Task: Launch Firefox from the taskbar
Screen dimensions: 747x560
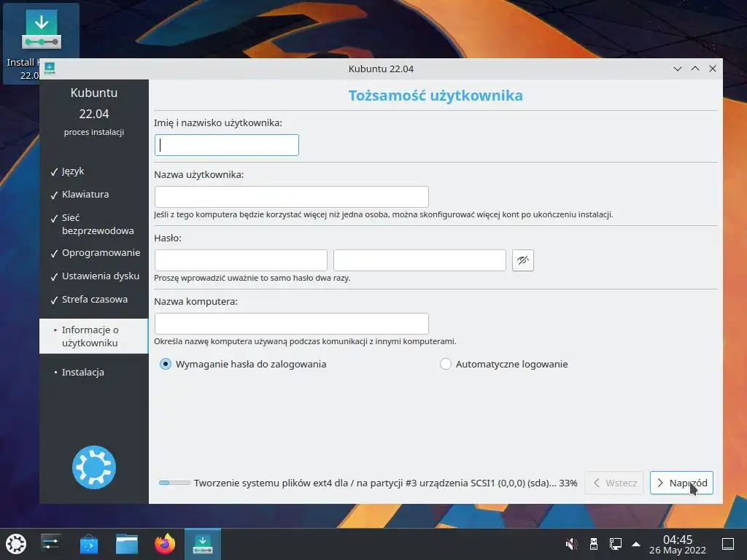Action: tap(165, 544)
